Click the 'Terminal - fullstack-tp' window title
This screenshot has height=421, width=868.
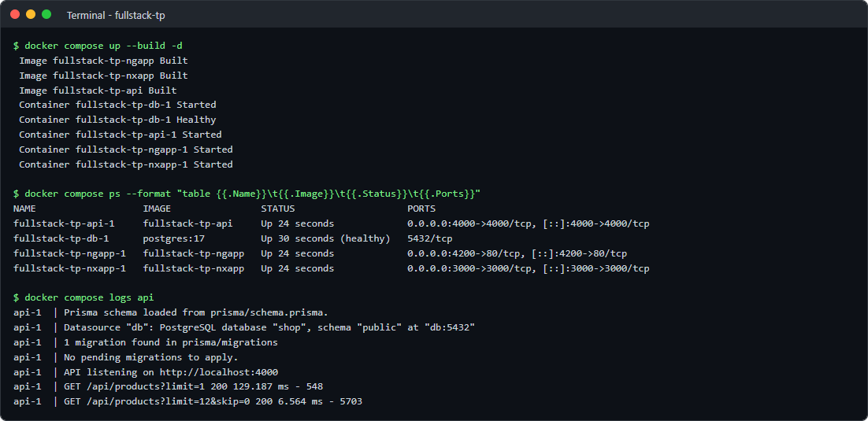(116, 16)
